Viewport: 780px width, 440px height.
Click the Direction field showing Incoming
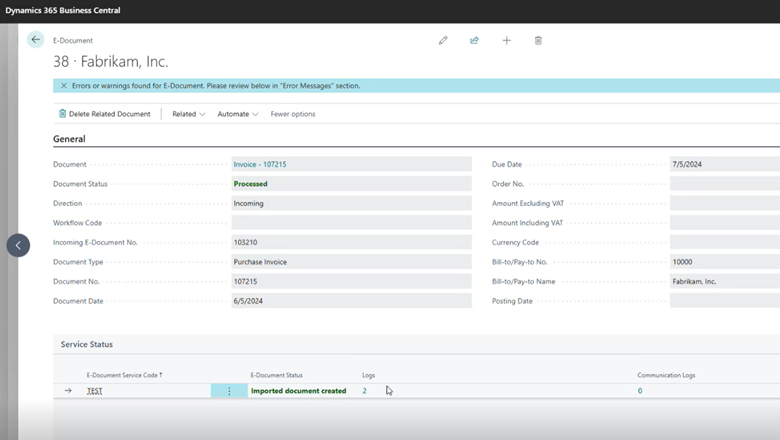pyautogui.click(x=351, y=203)
